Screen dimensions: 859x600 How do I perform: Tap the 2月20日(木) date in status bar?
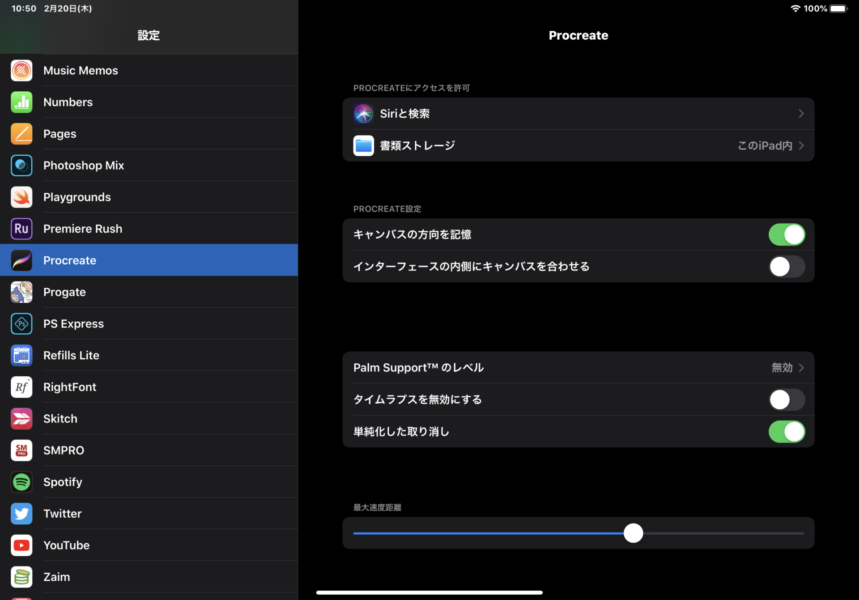[68, 9]
